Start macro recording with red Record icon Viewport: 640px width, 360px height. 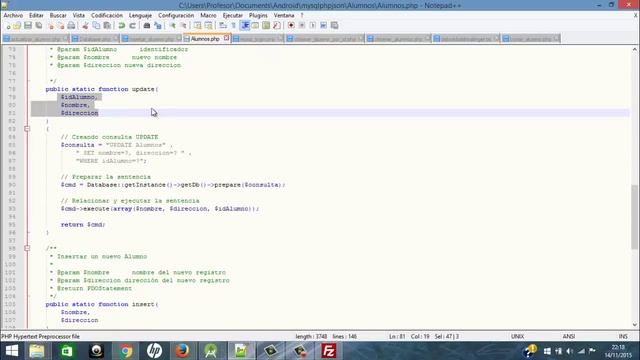point(291,26)
